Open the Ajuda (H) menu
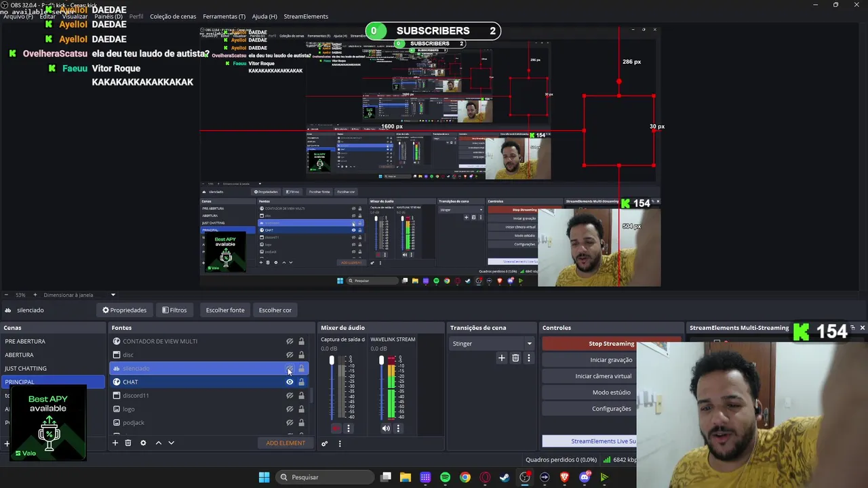 pyautogui.click(x=264, y=16)
